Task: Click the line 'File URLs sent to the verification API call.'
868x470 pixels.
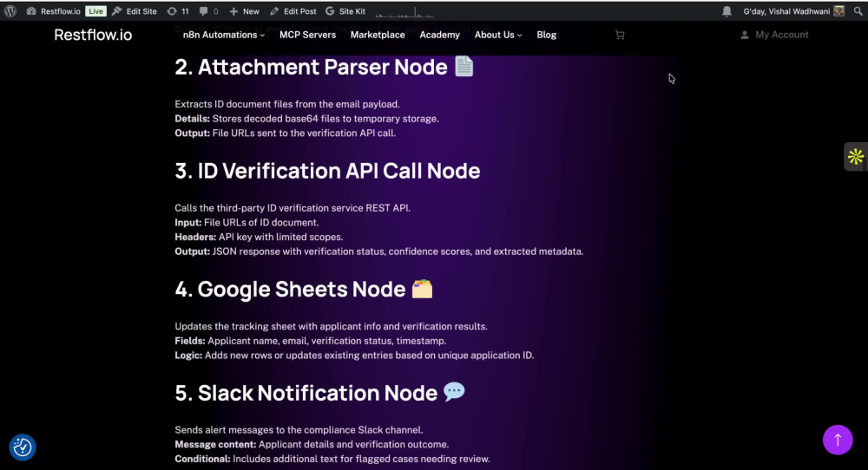Action: point(304,133)
